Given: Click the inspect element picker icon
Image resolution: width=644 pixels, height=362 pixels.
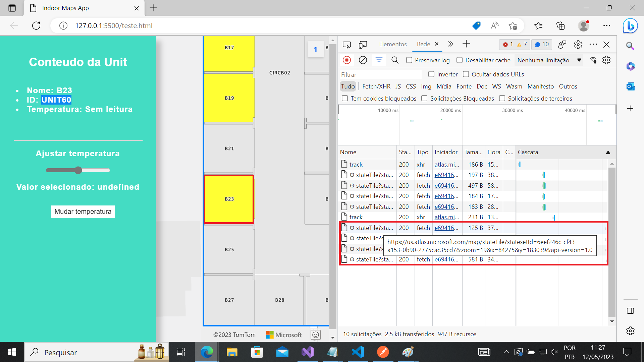Looking at the screenshot, I should (x=347, y=44).
